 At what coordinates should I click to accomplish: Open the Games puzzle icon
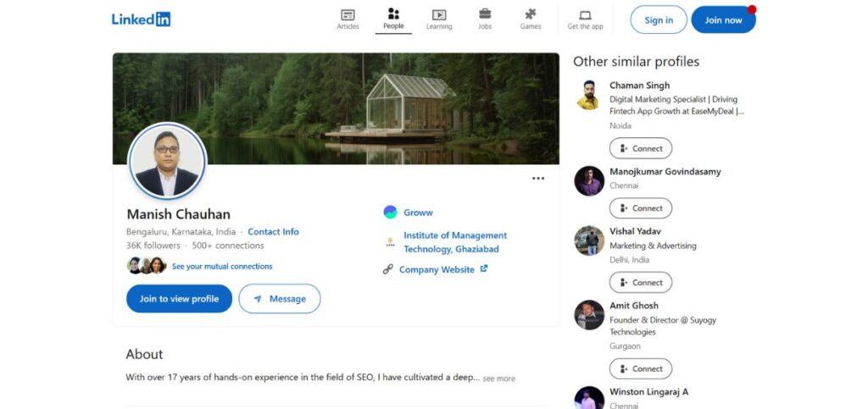pos(530,15)
